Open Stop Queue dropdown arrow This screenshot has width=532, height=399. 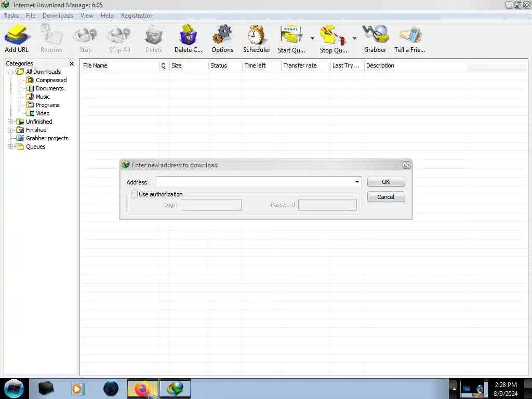point(354,38)
